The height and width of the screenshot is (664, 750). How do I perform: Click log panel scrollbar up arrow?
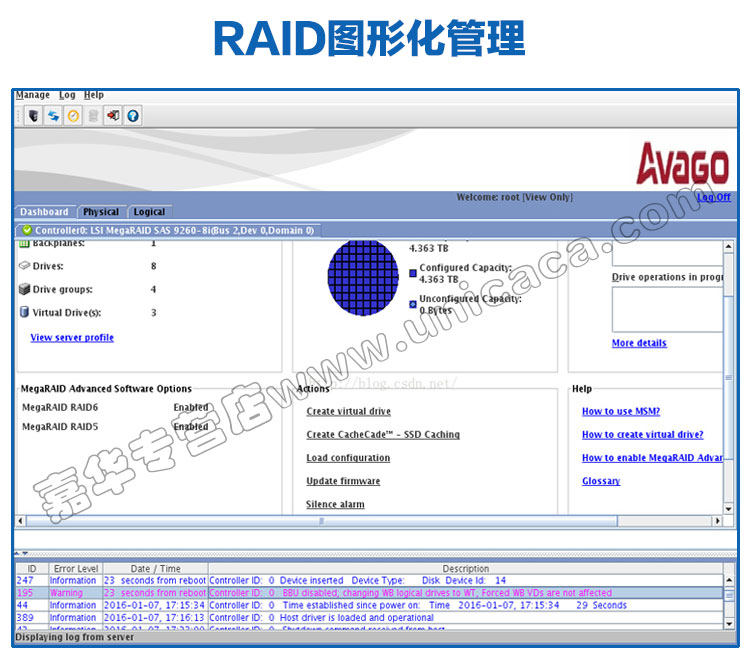(728, 580)
